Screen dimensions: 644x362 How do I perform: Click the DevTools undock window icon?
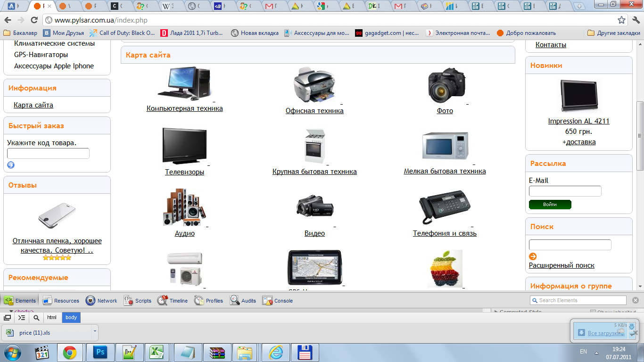pos(8,318)
